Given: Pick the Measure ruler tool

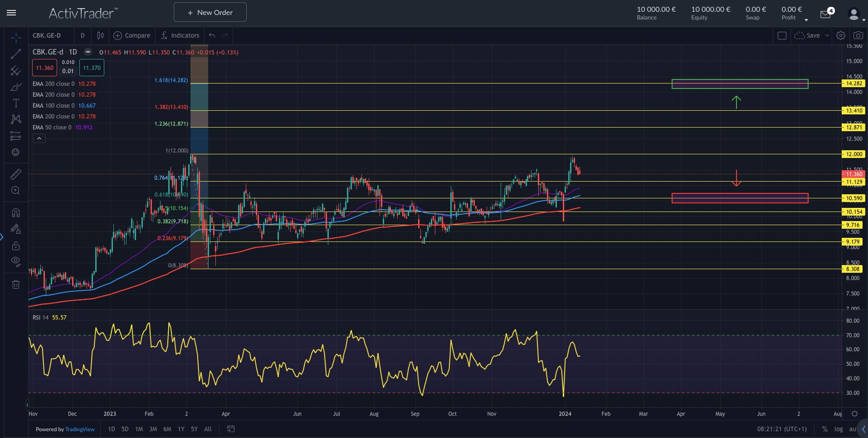Looking at the screenshot, I should click(15, 174).
